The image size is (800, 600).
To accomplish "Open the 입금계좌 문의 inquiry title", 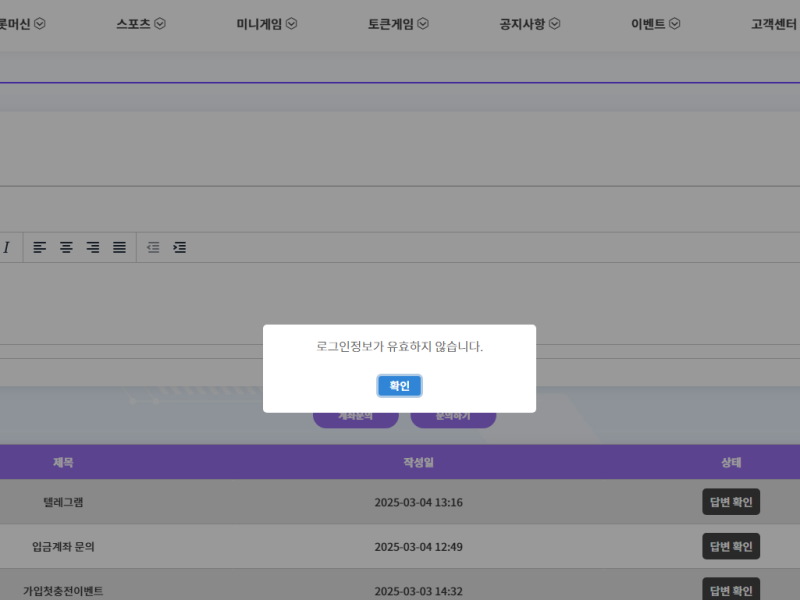I will click(x=63, y=547).
